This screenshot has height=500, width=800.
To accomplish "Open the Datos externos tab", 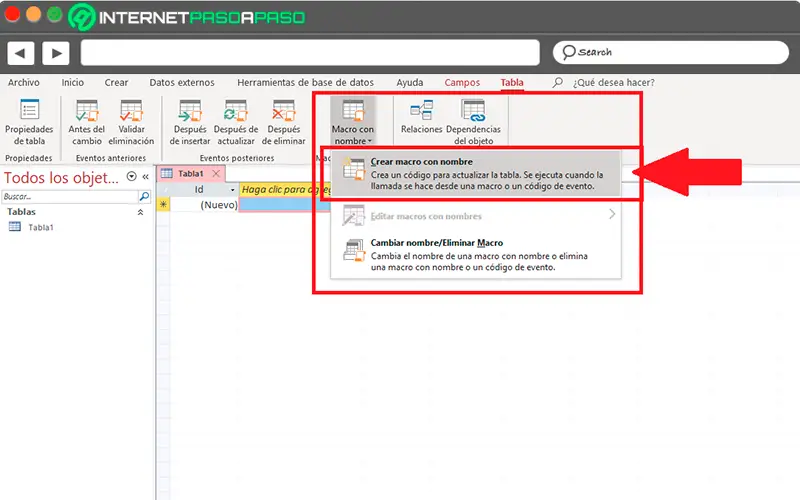I will coord(182,82).
